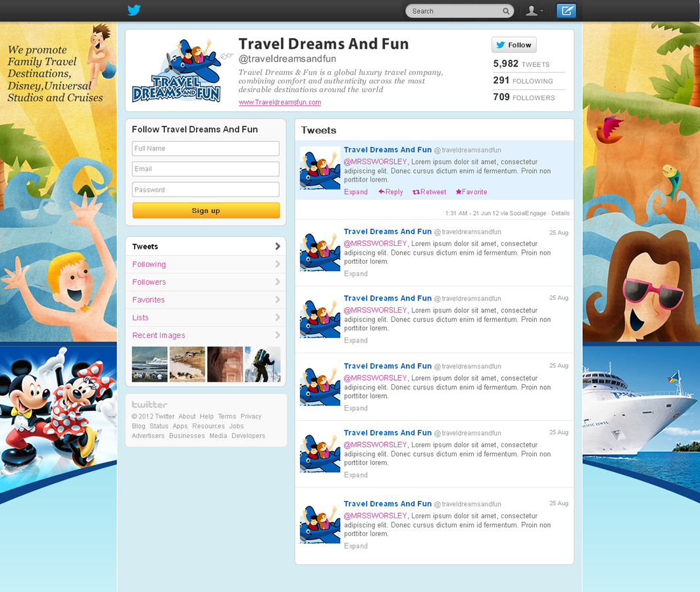Open Details of the 21 Jun 12 tweet
700x592 pixels.
coord(561,213)
